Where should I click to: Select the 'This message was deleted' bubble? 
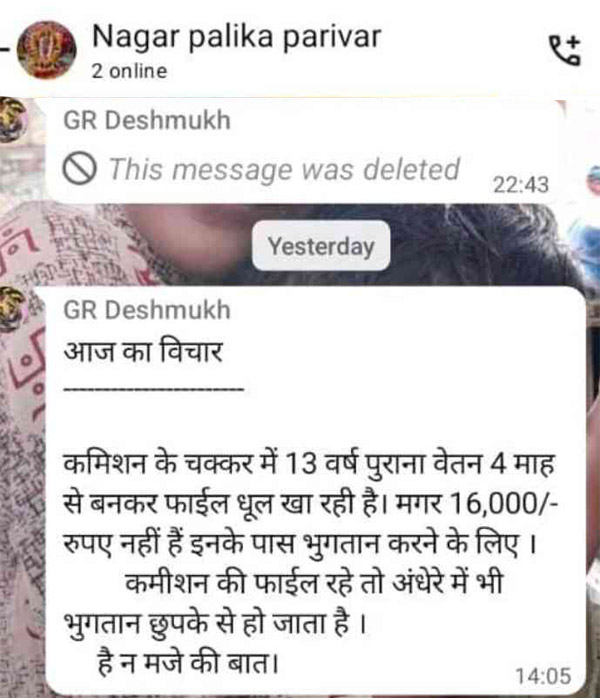(x=304, y=152)
